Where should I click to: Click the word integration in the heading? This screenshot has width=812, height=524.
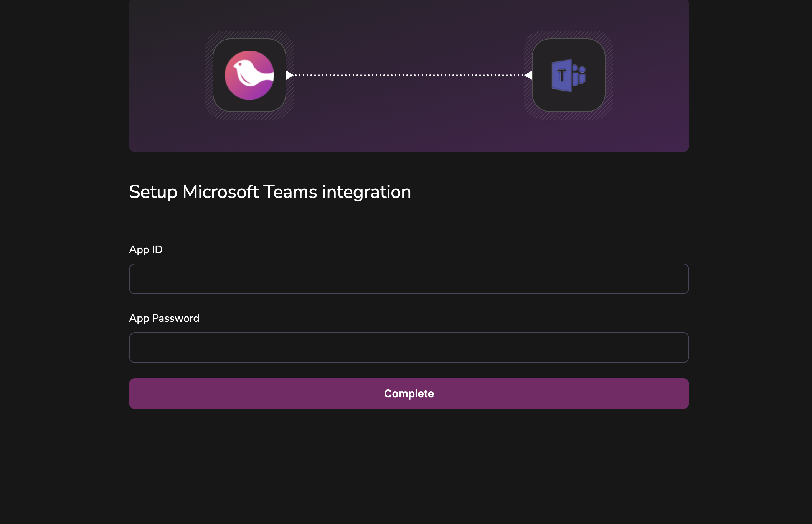366,192
